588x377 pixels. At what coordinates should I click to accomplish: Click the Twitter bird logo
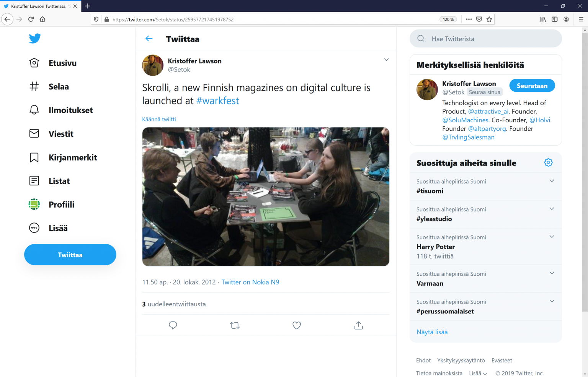(35, 38)
